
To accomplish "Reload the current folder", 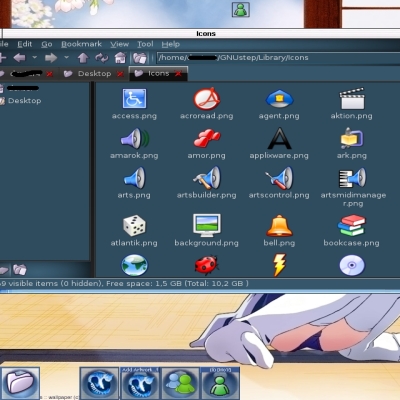I will click(x=102, y=58).
